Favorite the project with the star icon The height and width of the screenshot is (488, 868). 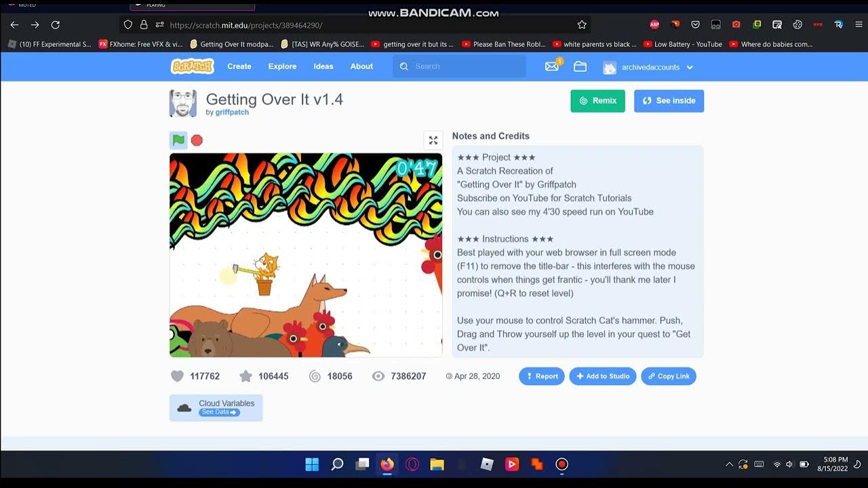245,376
